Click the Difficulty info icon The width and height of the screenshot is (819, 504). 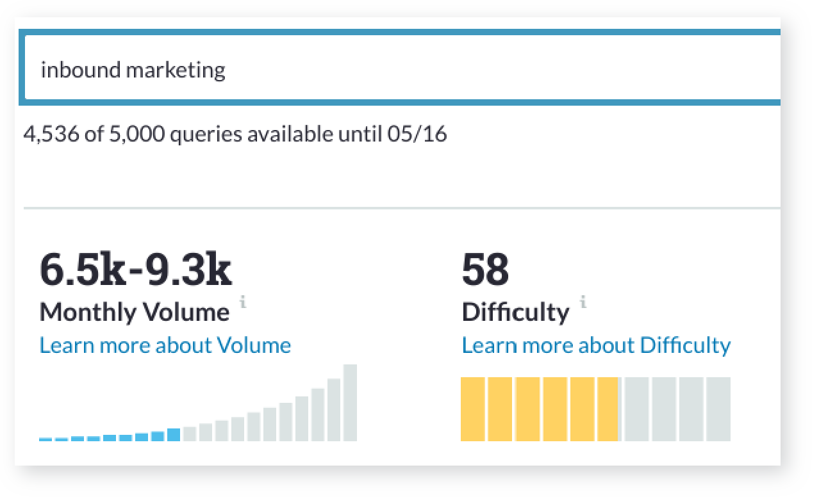tap(583, 302)
